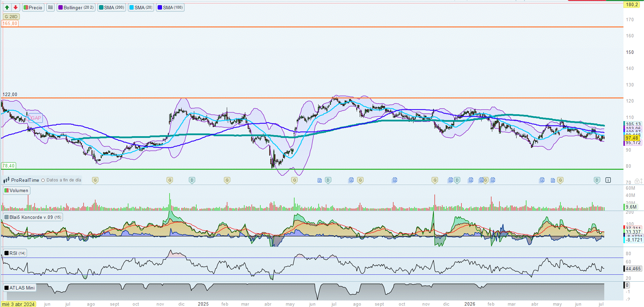Click the 2025 year label on time axis
Screen dimensions: 644x307
pyautogui.click(x=203, y=304)
